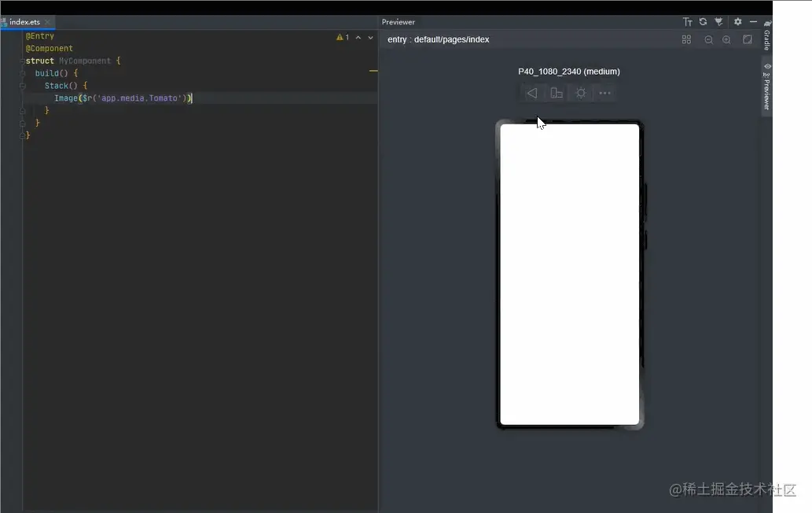This screenshot has width=812, height=513.
Task: Click on the MyComponent struct name
Action: 85,61
